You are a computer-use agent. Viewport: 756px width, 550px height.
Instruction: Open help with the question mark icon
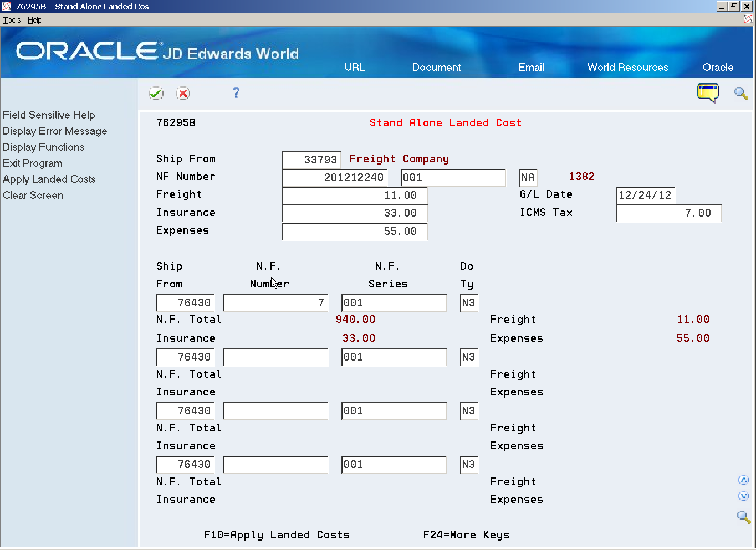coord(236,92)
